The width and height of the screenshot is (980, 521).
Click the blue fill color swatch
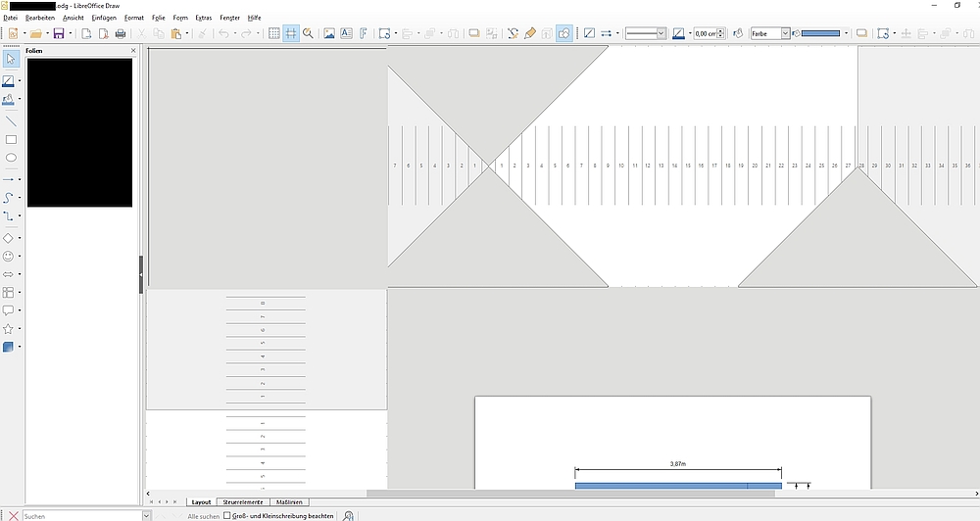(x=820, y=33)
